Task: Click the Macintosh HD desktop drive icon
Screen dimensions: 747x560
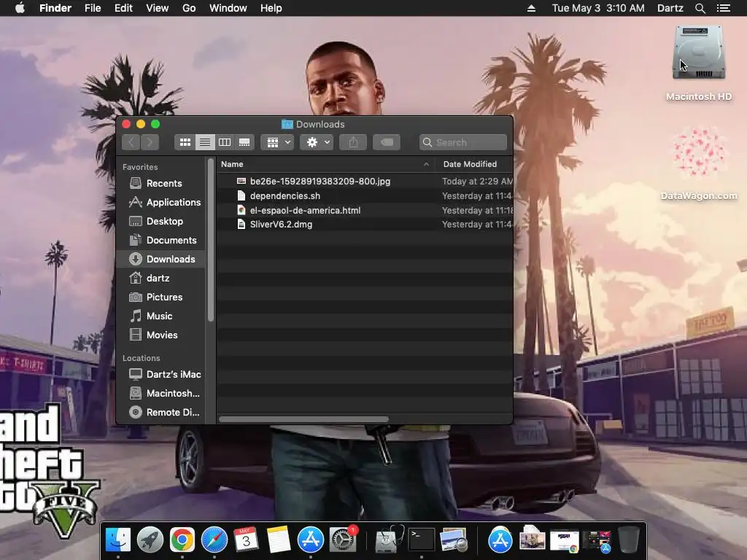Action: 699,53
